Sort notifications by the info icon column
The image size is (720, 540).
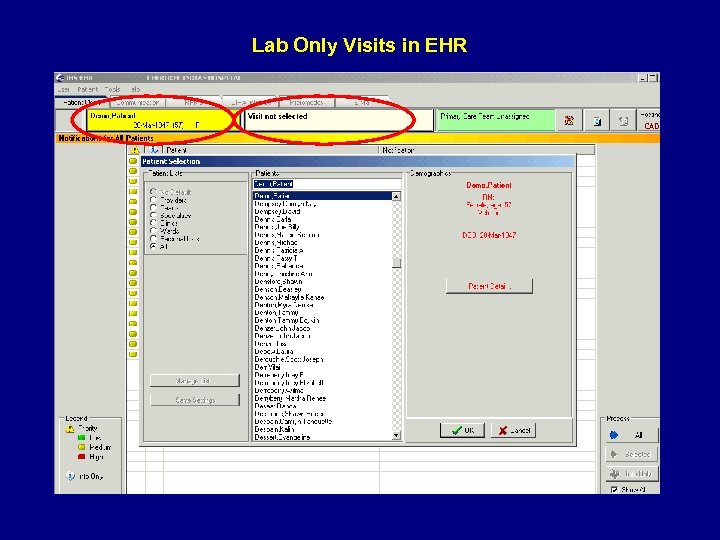[153, 150]
